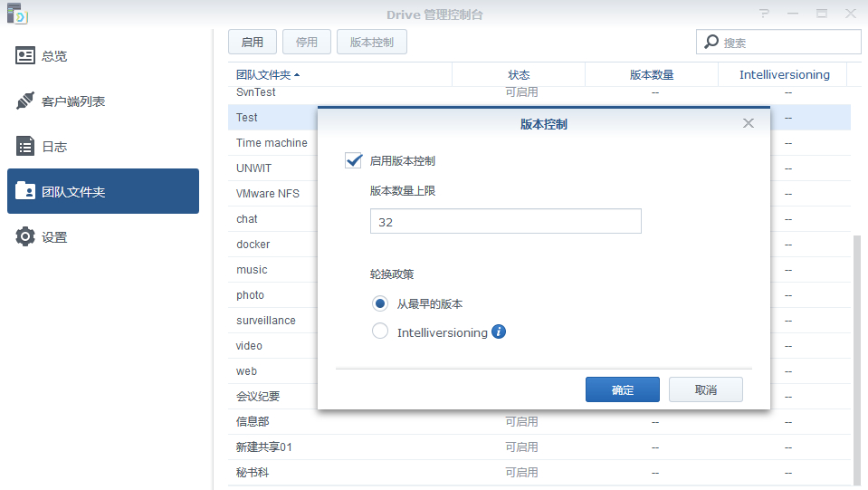The height and width of the screenshot is (490, 868).
Task: Click the Drive app logo icon
Action: coord(17,14)
